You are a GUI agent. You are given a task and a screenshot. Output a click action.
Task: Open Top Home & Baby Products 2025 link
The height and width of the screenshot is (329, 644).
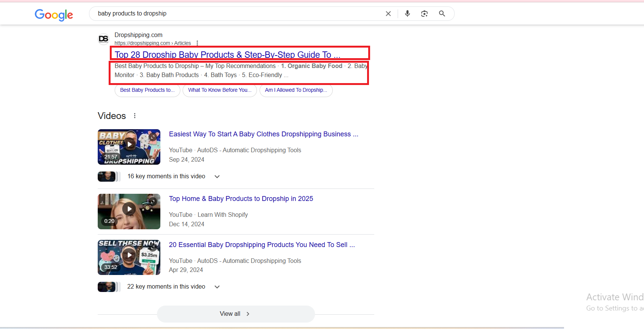point(241,199)
